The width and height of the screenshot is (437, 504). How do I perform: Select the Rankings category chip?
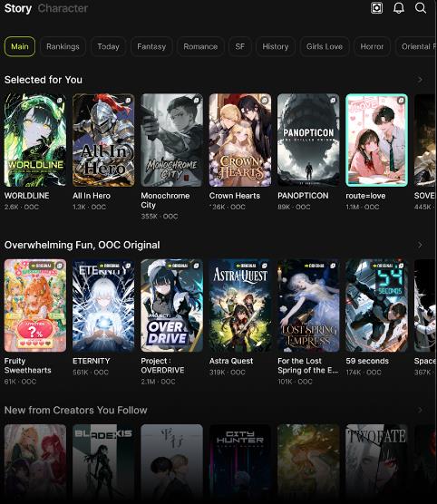63,46
